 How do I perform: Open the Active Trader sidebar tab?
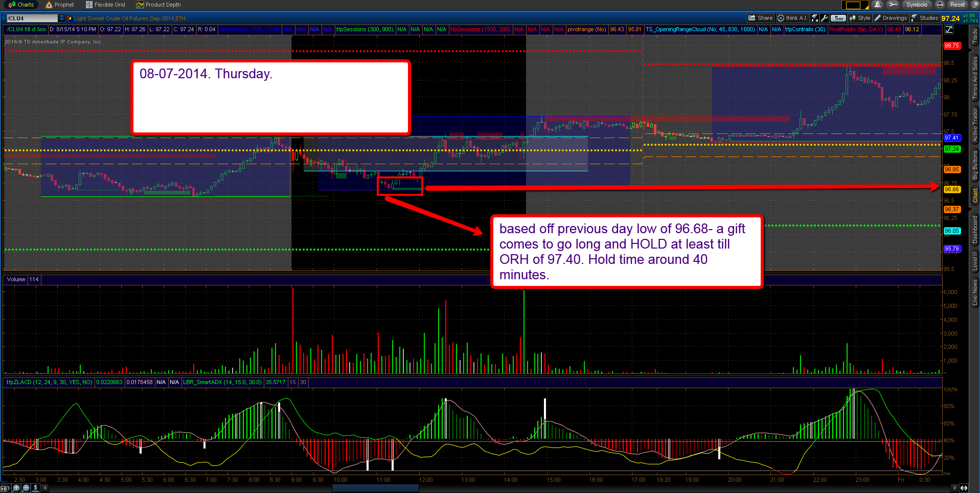click(975, 125)
